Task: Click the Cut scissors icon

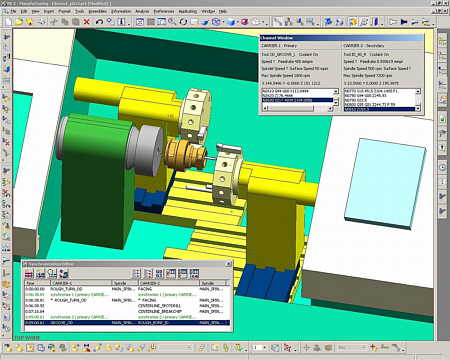Action: click(54, 22)
